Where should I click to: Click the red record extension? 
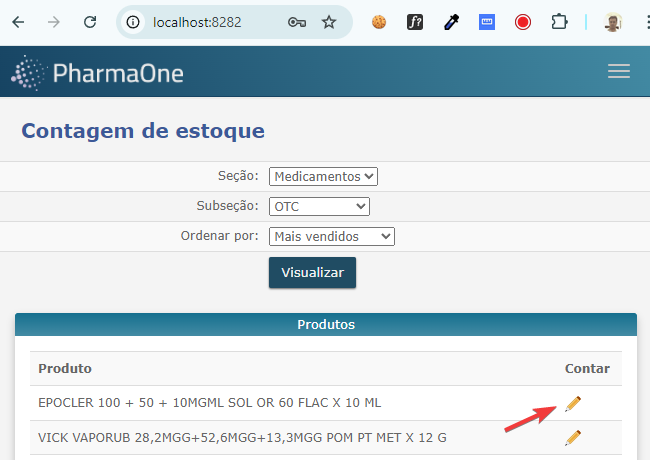pos(523,22)
